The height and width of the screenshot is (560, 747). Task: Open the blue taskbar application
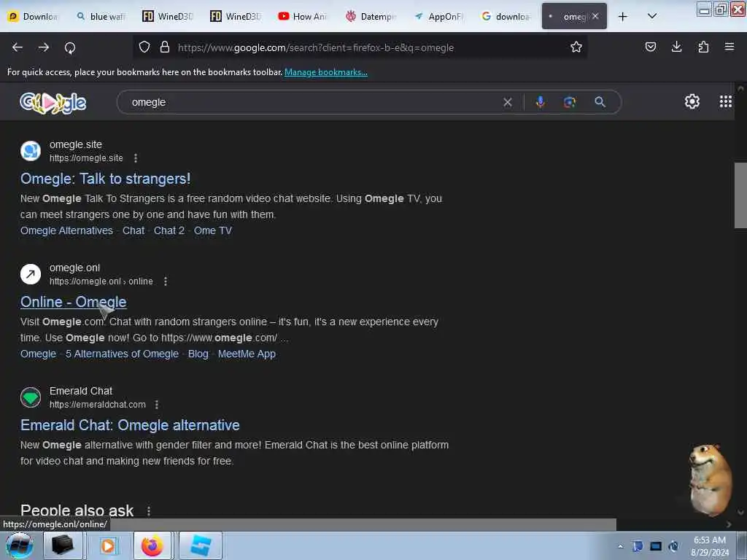pyautogui.click(x=201, y=545)
